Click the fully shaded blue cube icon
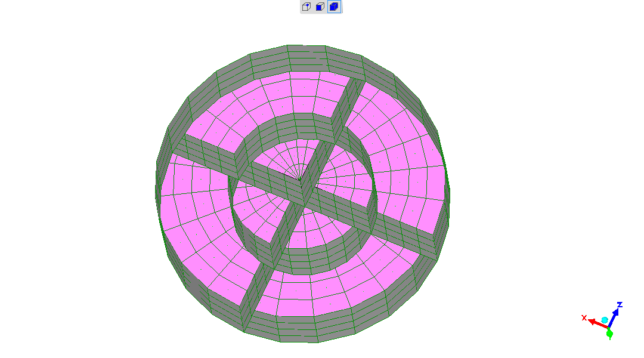This screenshot has width=644, height=358. pyautogui.click(x=334, y=7)
